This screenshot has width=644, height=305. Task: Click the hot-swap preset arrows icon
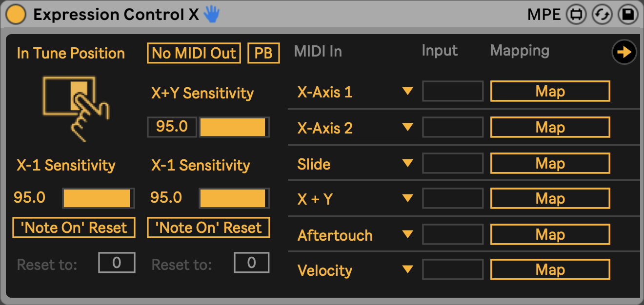click(602, 15)
